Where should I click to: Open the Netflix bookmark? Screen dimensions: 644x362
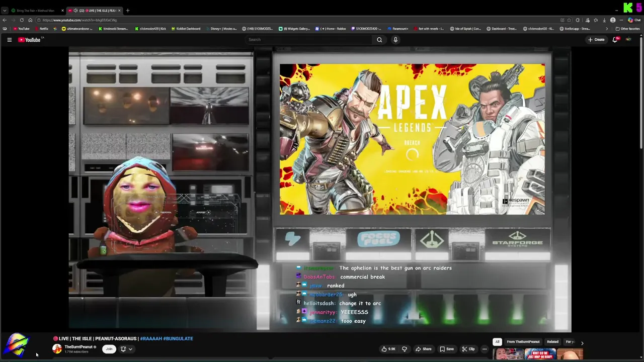(41, 29)
